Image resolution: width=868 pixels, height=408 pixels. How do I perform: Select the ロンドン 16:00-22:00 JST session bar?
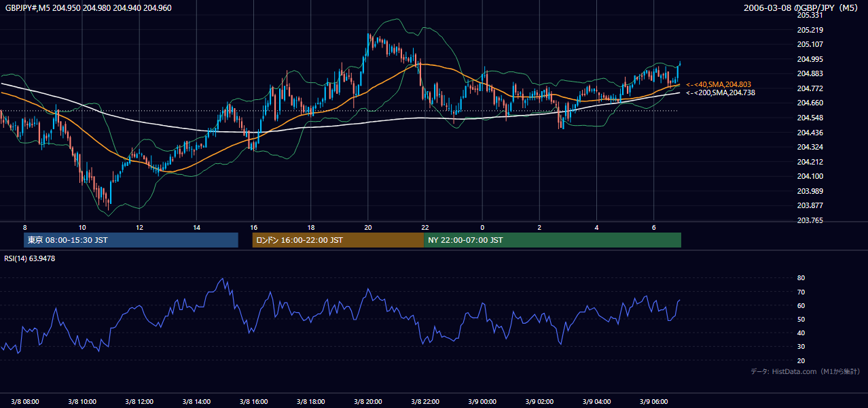[338, 240]
